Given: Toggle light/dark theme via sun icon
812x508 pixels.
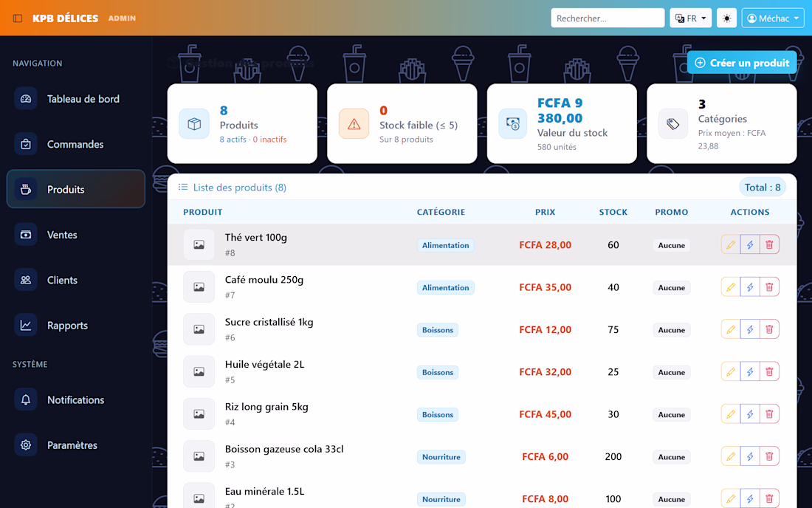Looking at the screenshot, I should point(726,18).
